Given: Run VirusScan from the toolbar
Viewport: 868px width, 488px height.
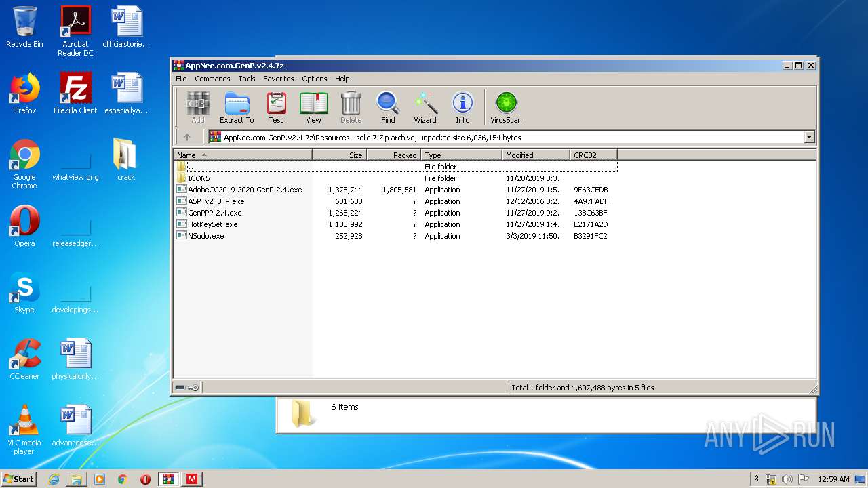Looking at the screenshot, I should 506,108.
